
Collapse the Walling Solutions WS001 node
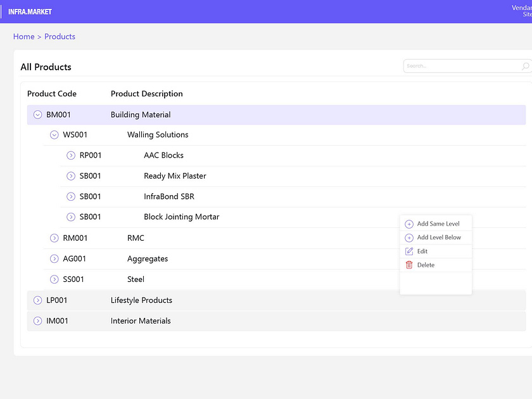[54, 135]
